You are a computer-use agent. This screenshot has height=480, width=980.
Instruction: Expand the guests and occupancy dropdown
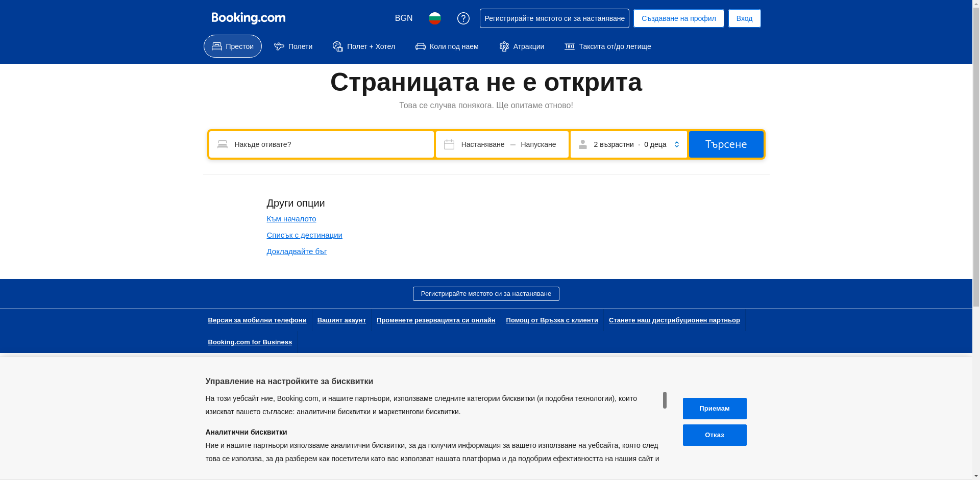click(628, 144)
